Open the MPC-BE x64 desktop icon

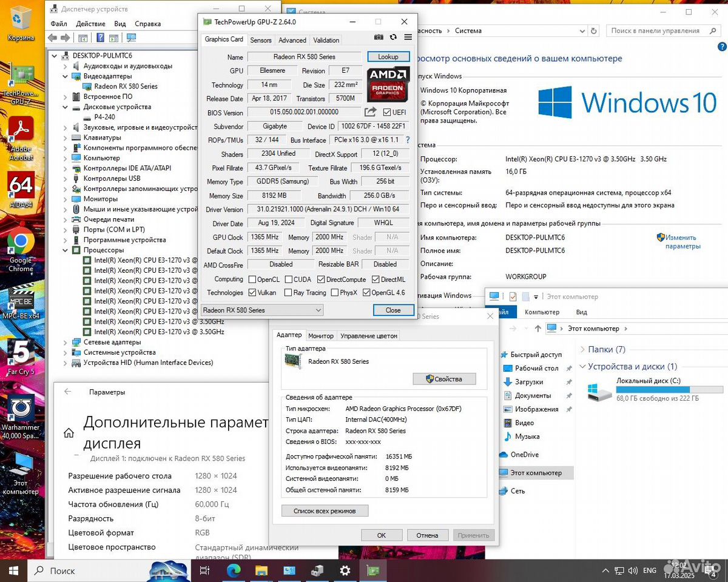point(21,301)
